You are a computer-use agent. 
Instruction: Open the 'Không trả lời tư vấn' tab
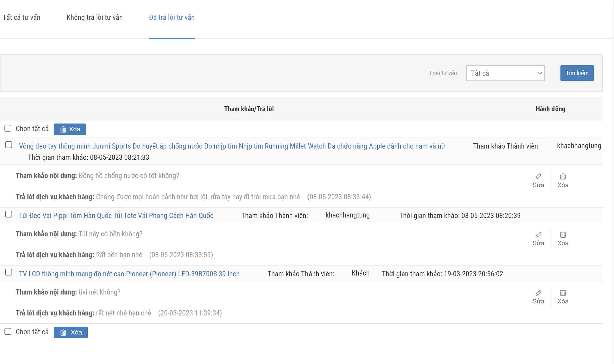point(94,18)
